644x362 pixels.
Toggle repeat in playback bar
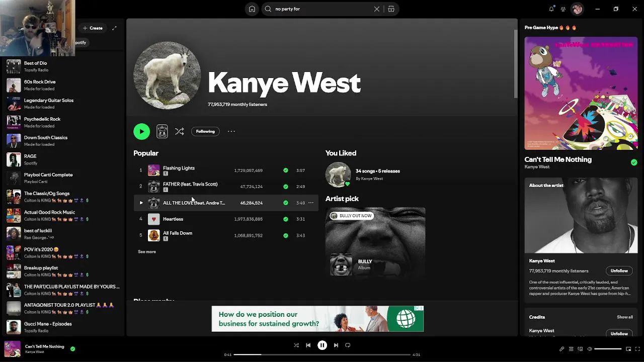(x=348, y=345)
